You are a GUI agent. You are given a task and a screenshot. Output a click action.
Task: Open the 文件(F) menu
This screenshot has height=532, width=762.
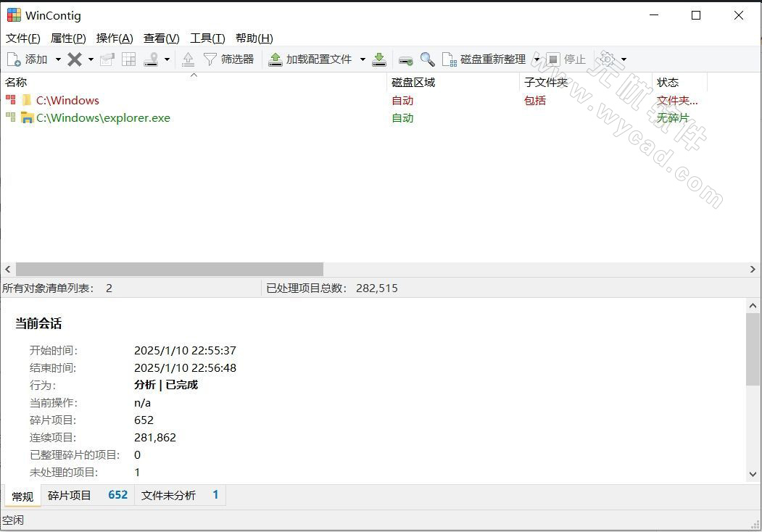coord(23,38)
